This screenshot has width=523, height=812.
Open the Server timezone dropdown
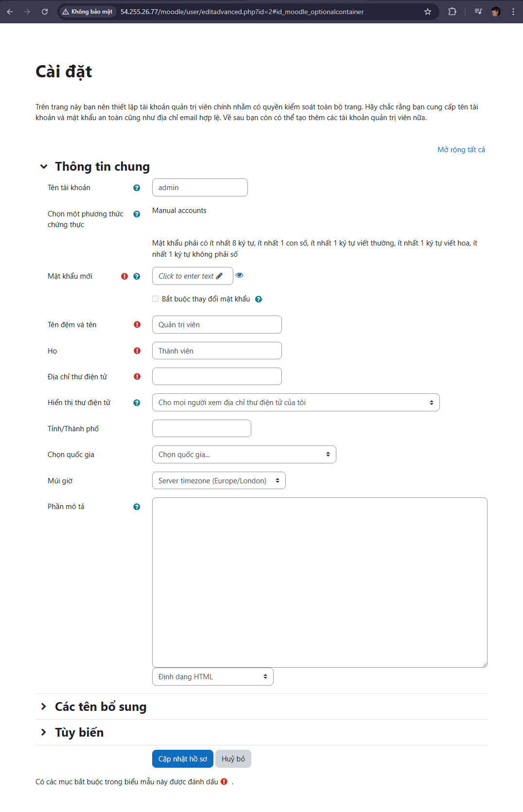coord(219,480)
